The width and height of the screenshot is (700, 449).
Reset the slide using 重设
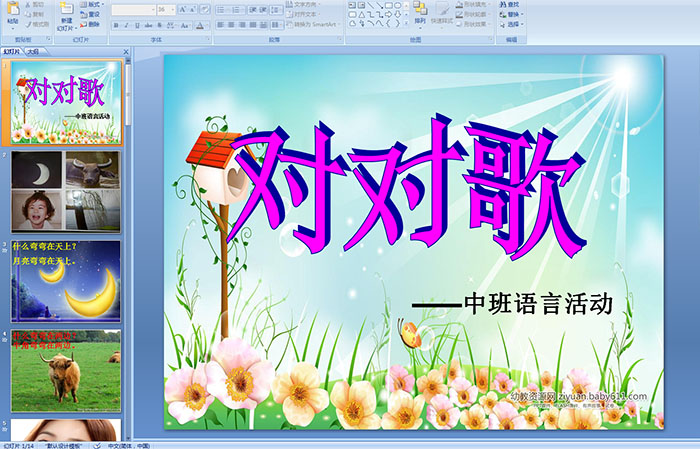point(89,14)
